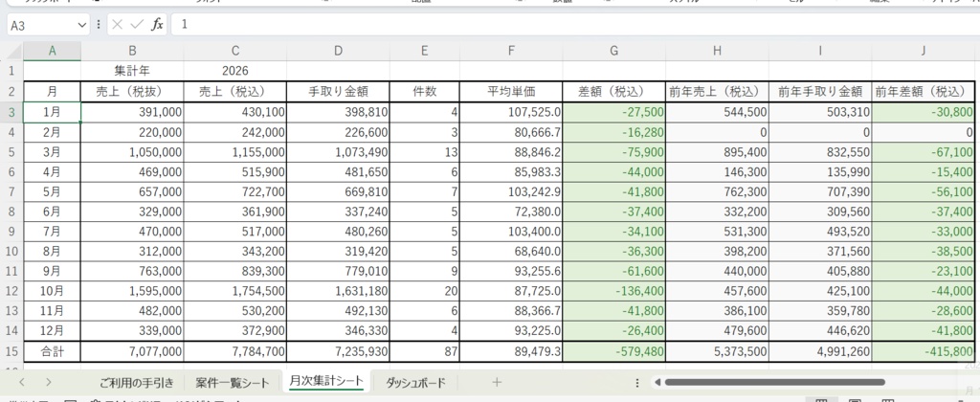Click the horizontal scrollbar thumb
The width and height of the screenshot is (980, 402).
775,382
